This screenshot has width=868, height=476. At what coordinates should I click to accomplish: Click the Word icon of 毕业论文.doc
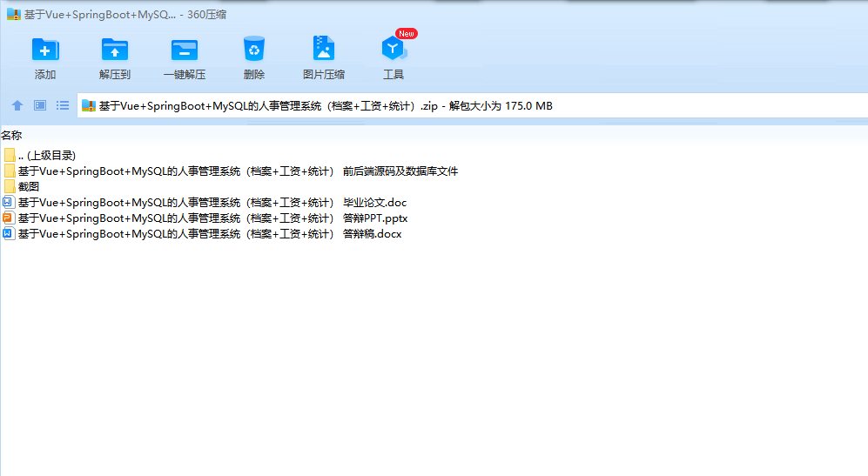[x=9, y=203]
